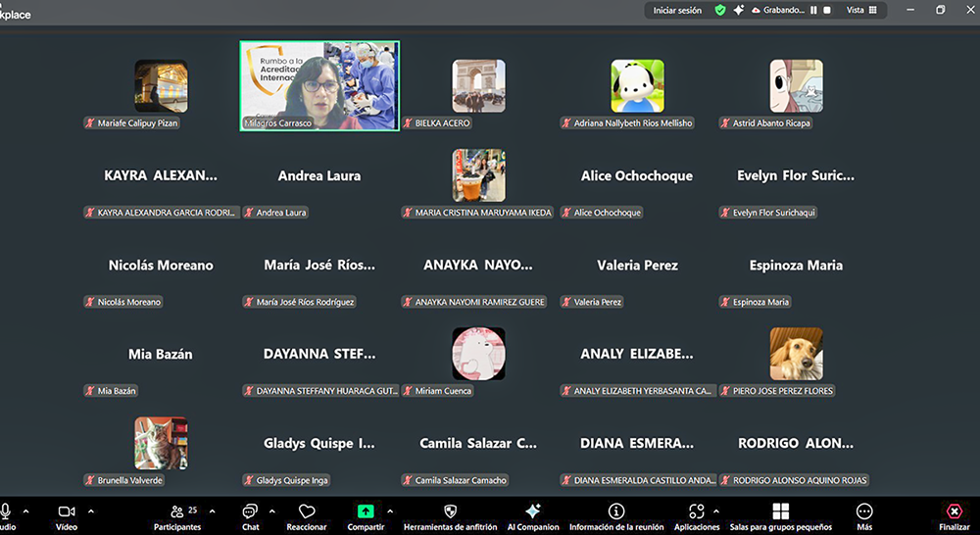Open the Participantes list
980x535 pixels.
pyautogui.click(x=177, y=511)
